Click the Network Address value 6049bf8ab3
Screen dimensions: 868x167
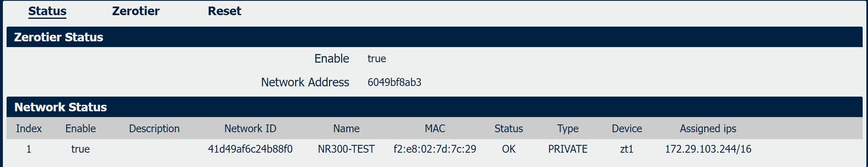pyautogui.click(x=394, y=82)
